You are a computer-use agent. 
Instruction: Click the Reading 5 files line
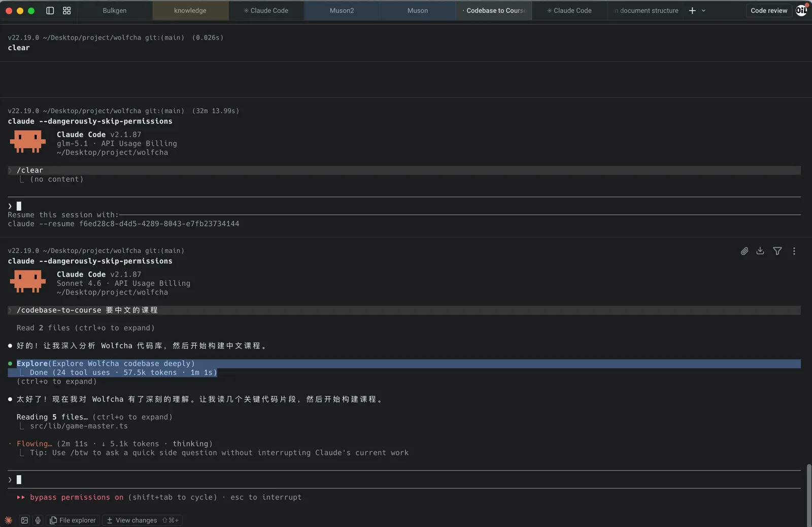[94, 417]
